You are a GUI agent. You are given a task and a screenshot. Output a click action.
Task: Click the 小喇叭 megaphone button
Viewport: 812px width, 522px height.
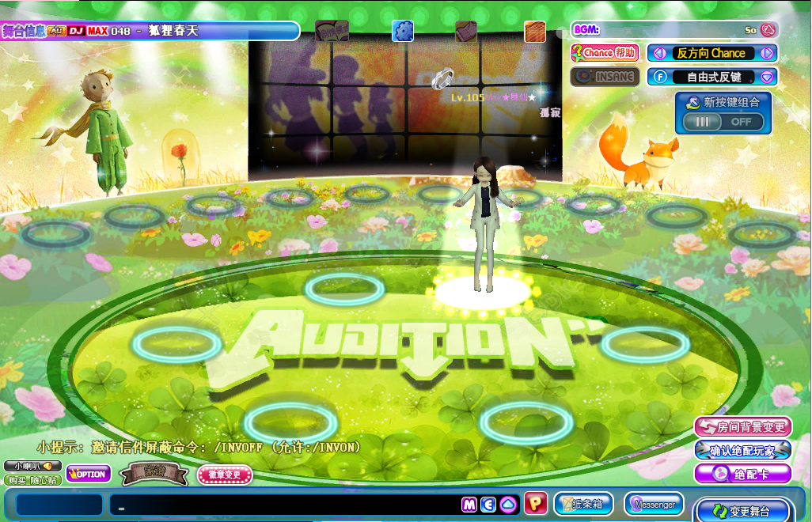32,466
